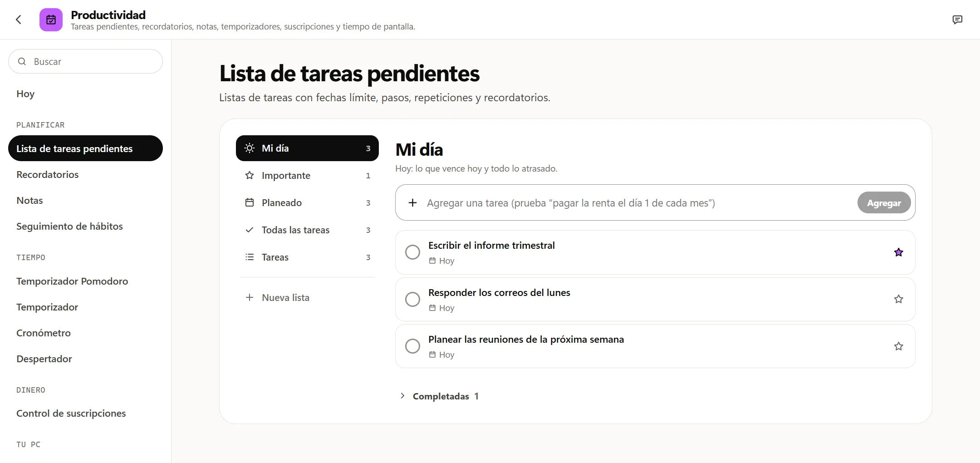The width and height of the screenshot is (980, 463).
Task: Complete Responder los correos del lunes
Action: click(412, 299)
